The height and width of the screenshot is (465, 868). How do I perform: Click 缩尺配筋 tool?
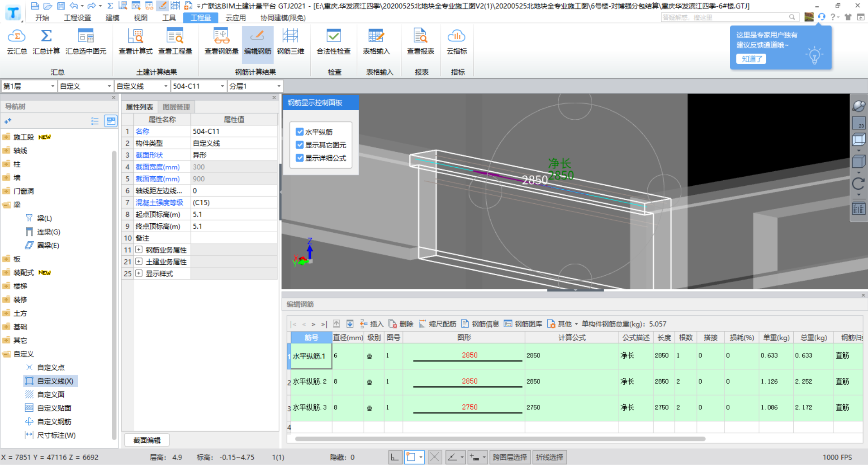[x=437, y=324]
